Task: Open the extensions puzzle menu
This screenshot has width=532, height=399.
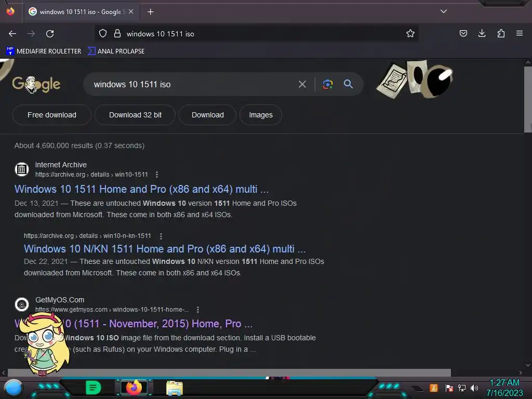Action: click(501, 33)
